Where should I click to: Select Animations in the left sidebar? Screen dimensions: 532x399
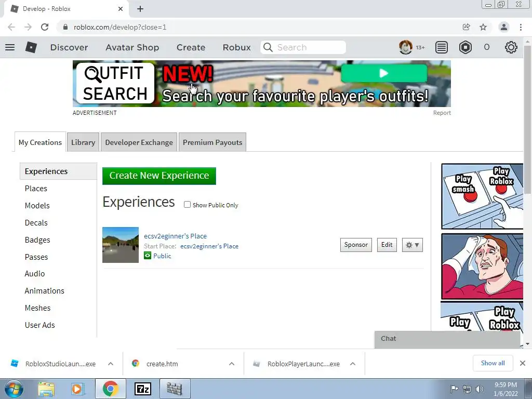45,291
